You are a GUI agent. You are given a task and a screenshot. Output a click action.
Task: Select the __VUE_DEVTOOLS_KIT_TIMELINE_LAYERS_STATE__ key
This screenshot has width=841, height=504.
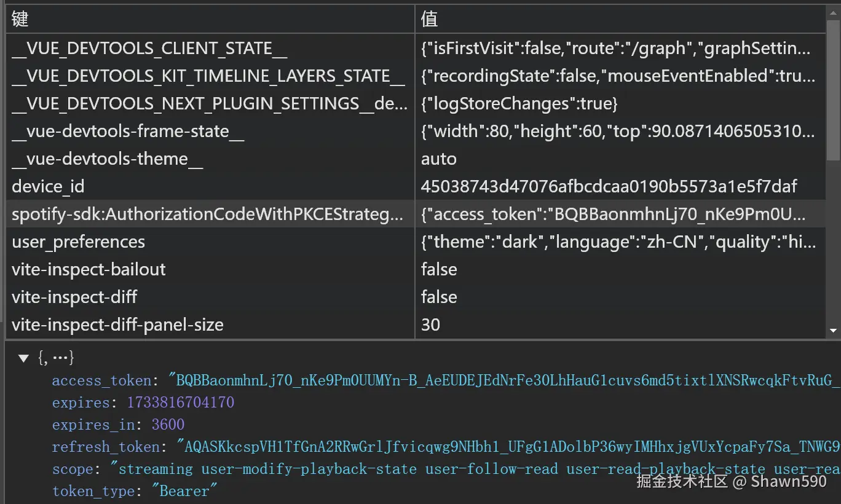point(208,76)
